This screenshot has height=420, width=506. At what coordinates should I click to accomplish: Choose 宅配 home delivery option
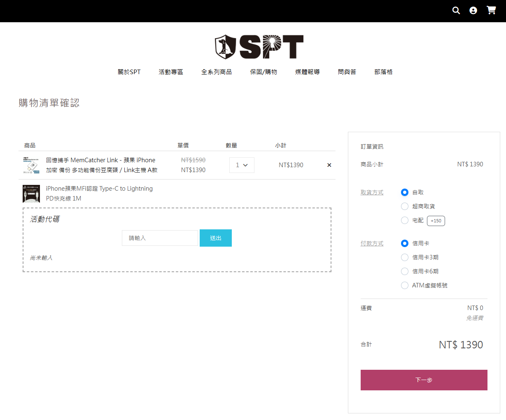click(x=405, y=220)
